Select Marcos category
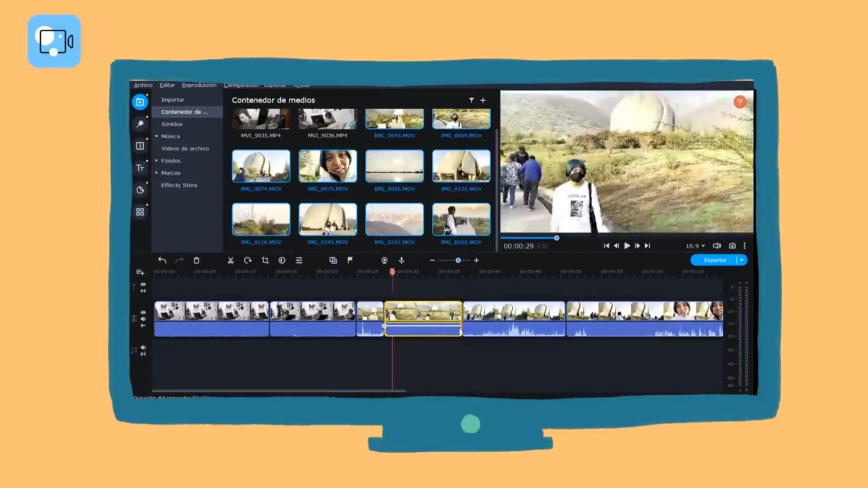 point(171,173)
